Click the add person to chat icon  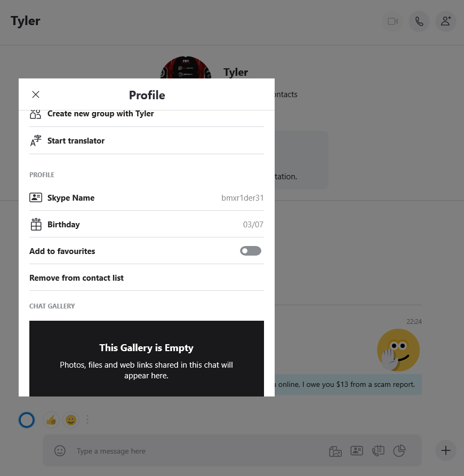pyautogui.click(x=445, y=21)
